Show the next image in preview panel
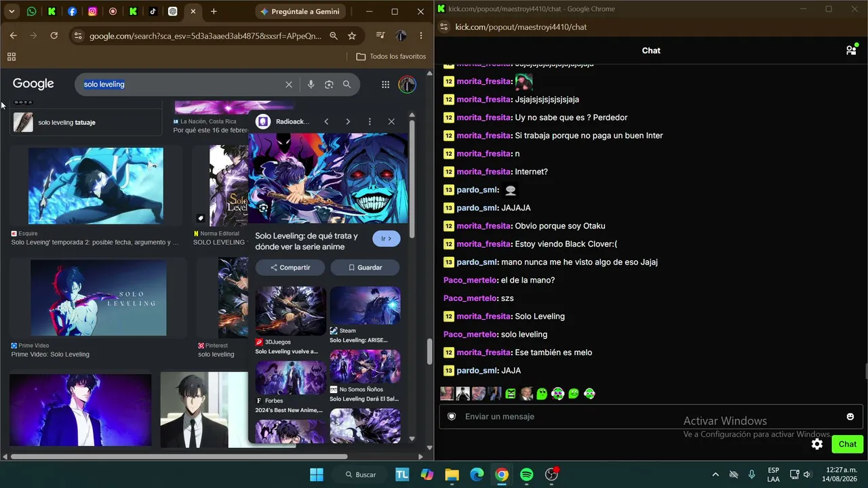The height and width of the screenshot is (488, 868). coord(348,122)
